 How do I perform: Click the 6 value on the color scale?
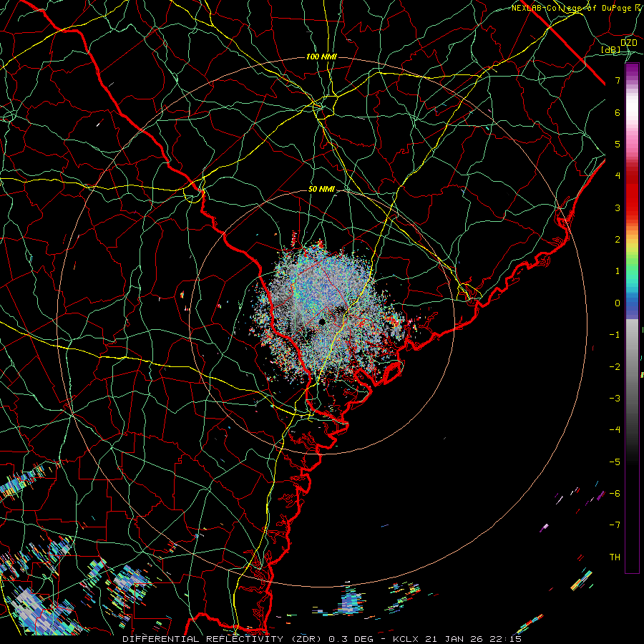(x=618, y=112)
